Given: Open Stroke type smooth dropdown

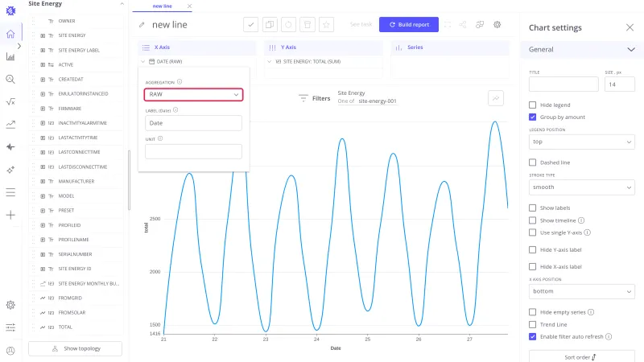Looking at the screenshot, I should 581,187.
